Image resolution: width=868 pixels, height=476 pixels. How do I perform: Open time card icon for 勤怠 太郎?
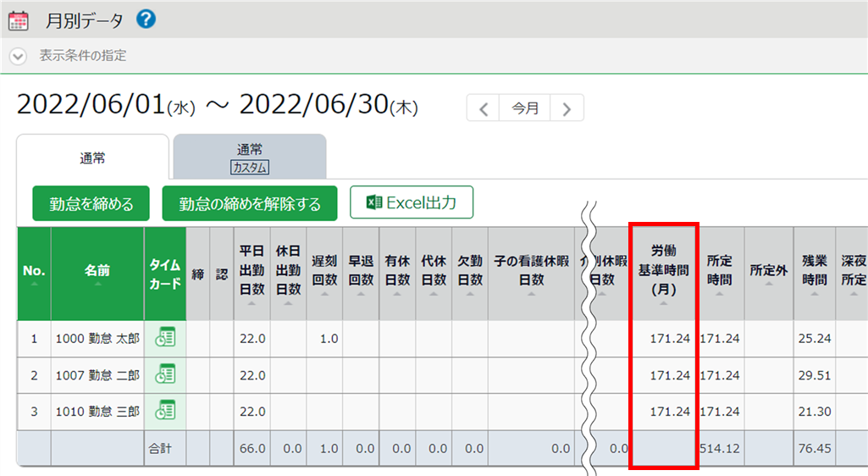click(165, 338)
